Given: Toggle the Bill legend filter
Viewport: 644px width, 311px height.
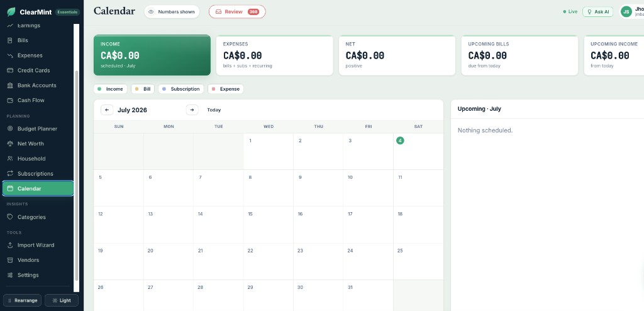Looking at the screenshot, I should point(143,89).
